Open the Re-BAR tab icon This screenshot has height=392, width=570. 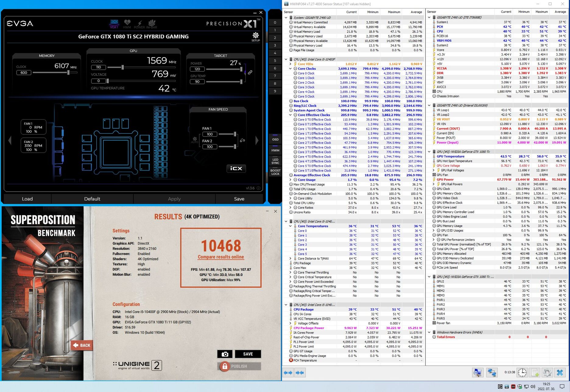pos(152,24)
